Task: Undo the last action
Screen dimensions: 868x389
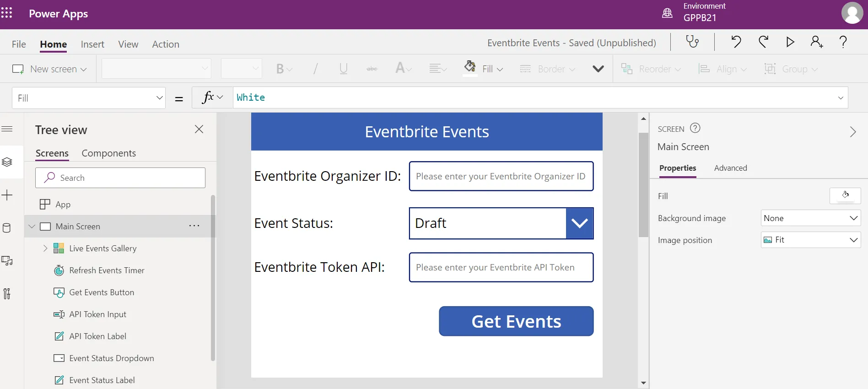Action: pyautogui.click(x=736, y=42)
